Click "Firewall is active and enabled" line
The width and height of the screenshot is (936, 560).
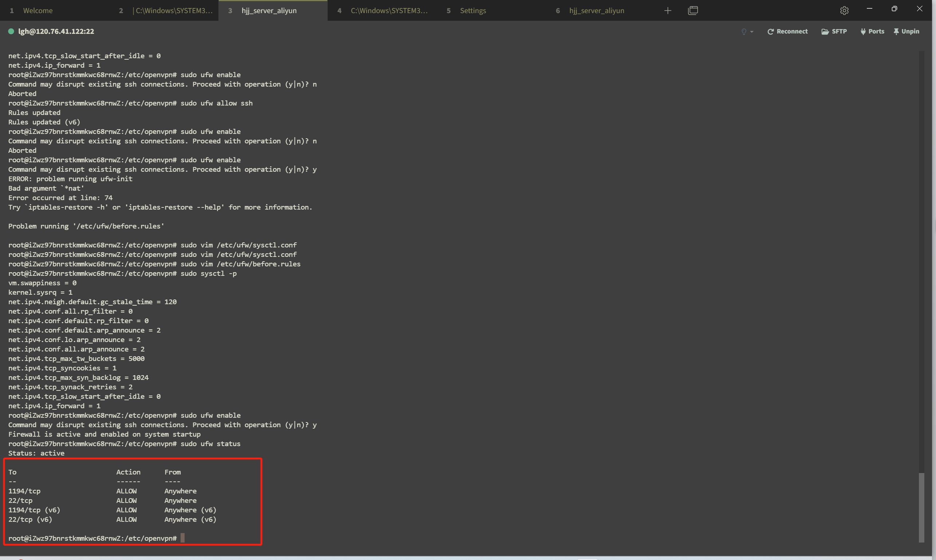tap(104, 434)
